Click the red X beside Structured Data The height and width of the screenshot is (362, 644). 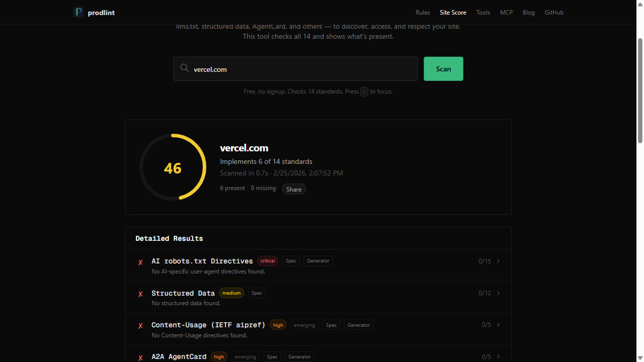click(140, 294)
